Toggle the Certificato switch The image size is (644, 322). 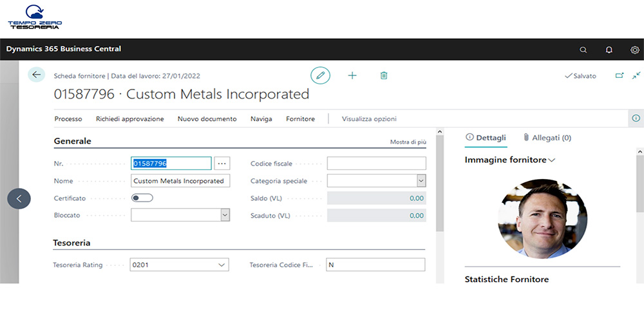(x=142, y=198)
